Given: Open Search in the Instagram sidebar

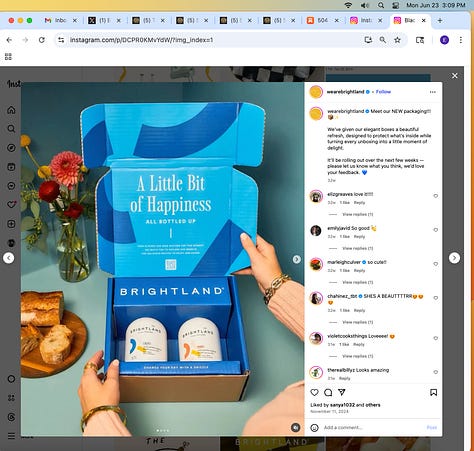Looking at the screenshot, I should coord(11,129).
